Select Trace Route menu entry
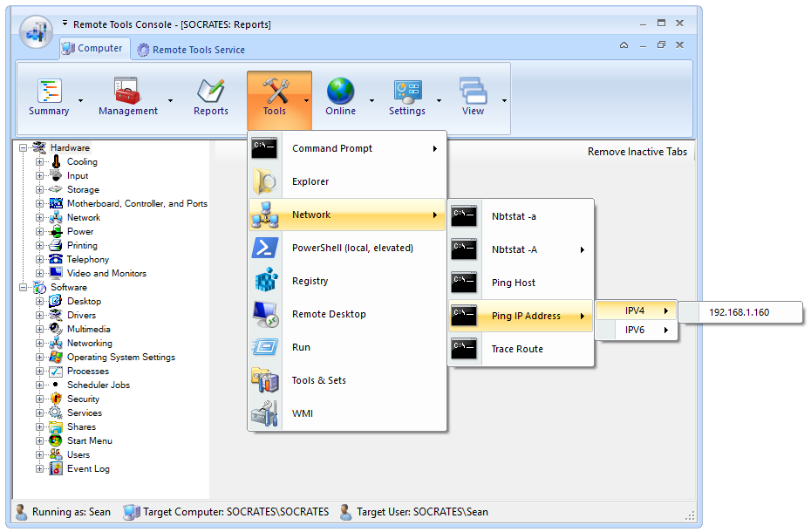 click(x=521, y=349)
